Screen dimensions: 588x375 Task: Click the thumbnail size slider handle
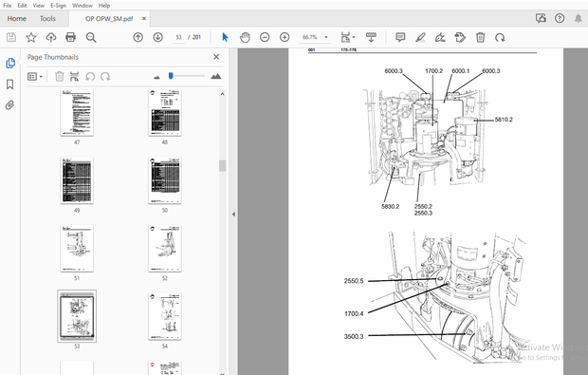(x=171, y=76)
